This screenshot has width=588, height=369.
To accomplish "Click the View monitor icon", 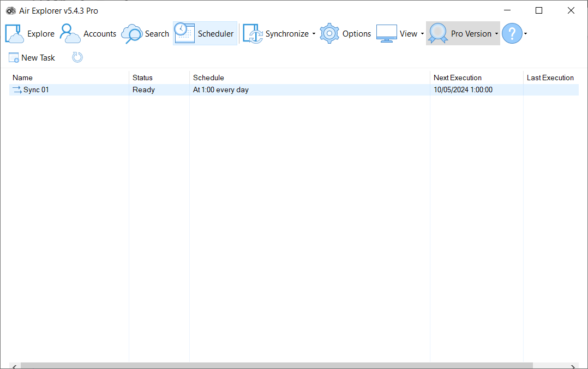I will point(386,33).
